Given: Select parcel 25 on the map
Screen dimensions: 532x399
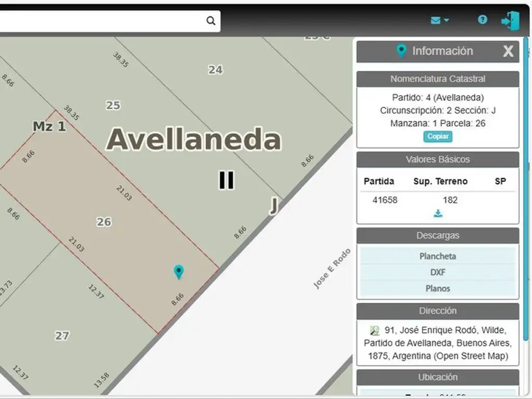Looking at the screenshot, I should [x=113, y=105].
